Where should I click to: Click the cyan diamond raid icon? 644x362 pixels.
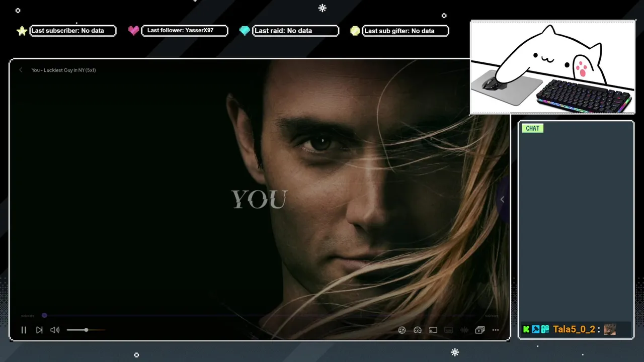pos(245,31)
